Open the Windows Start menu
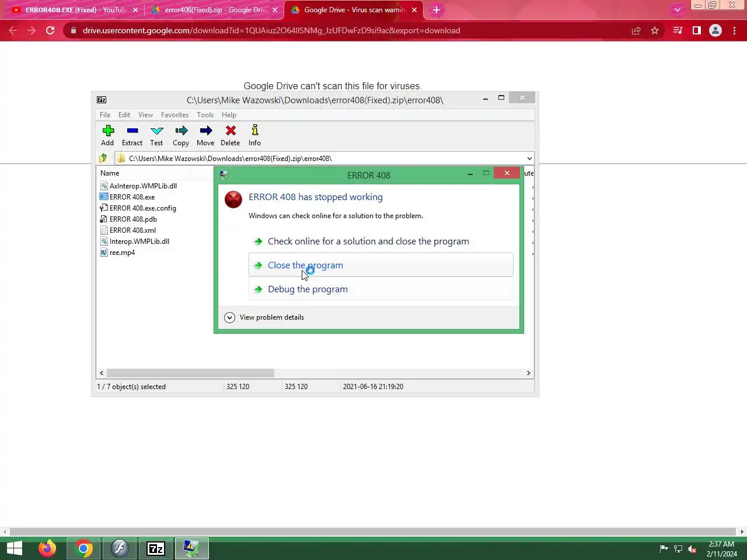 tap(15, 548)
